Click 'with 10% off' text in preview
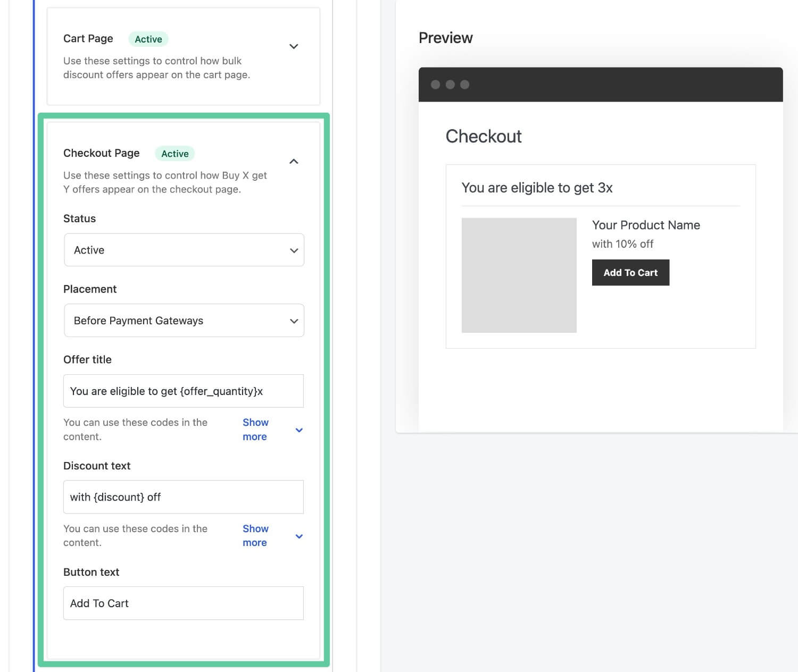Viewport: 798px width, 672px height. tap(622, 244)
